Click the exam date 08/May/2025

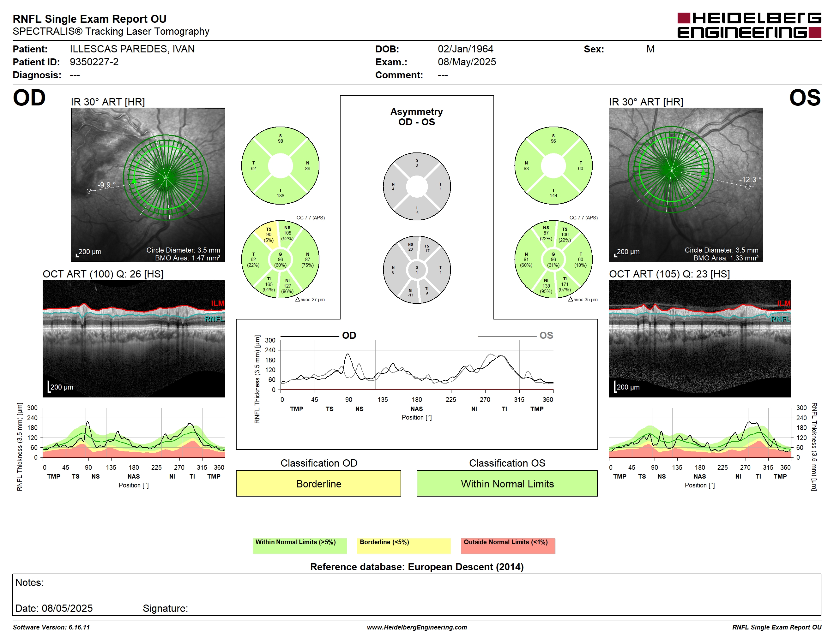[467, 62]
